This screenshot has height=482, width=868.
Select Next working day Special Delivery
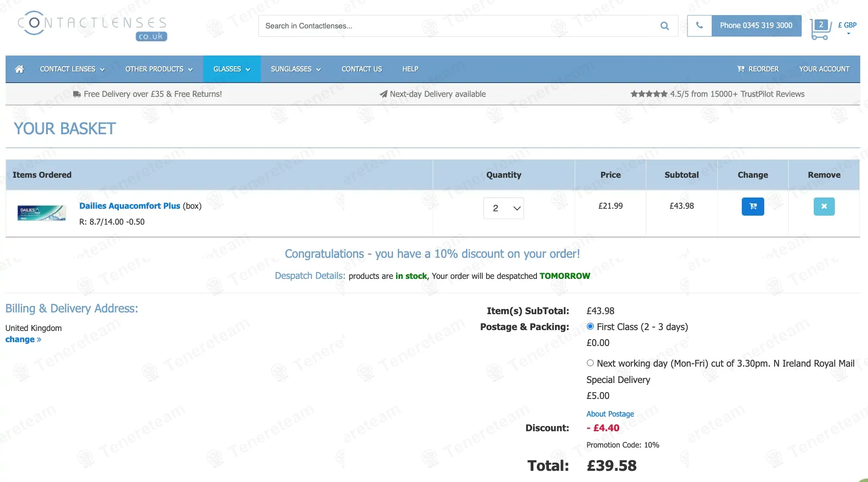[590, 363]
